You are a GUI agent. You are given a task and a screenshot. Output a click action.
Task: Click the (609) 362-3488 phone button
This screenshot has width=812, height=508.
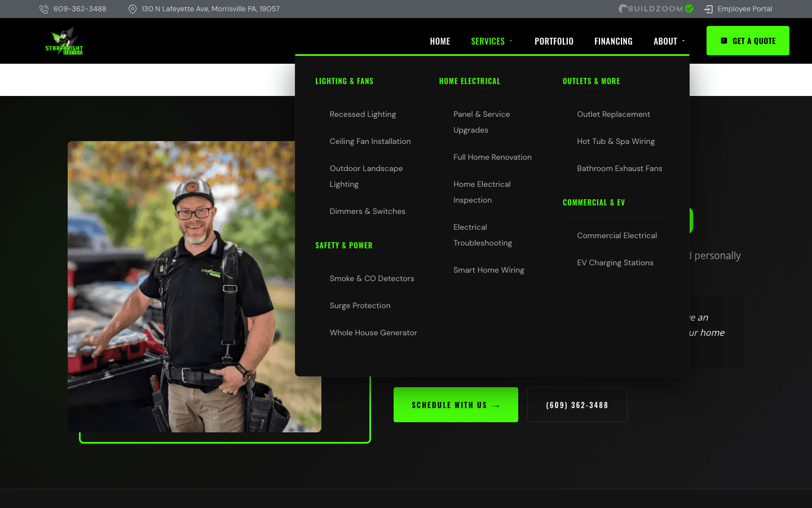(577, 405)
